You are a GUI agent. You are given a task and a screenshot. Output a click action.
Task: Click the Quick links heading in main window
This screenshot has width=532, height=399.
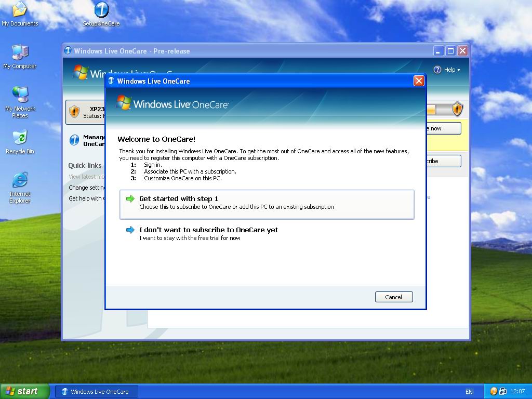85,165
